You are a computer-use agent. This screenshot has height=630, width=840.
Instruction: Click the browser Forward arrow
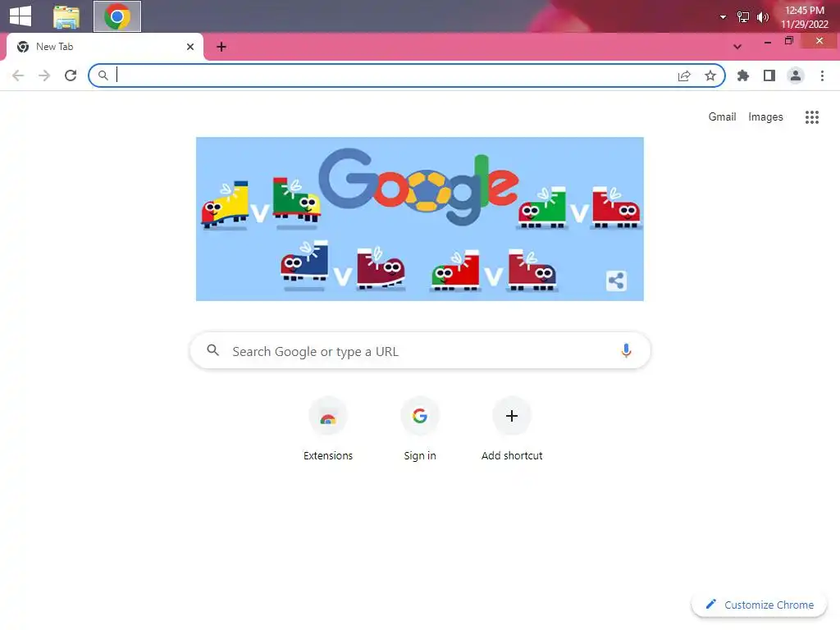[44, 75]
